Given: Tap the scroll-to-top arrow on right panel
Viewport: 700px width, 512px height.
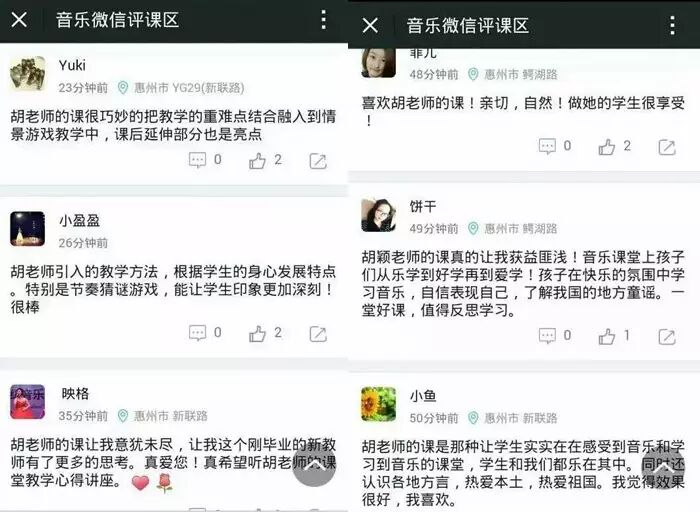Looking at the screenshot, I should pyautogui.click(x=663, y=467).
